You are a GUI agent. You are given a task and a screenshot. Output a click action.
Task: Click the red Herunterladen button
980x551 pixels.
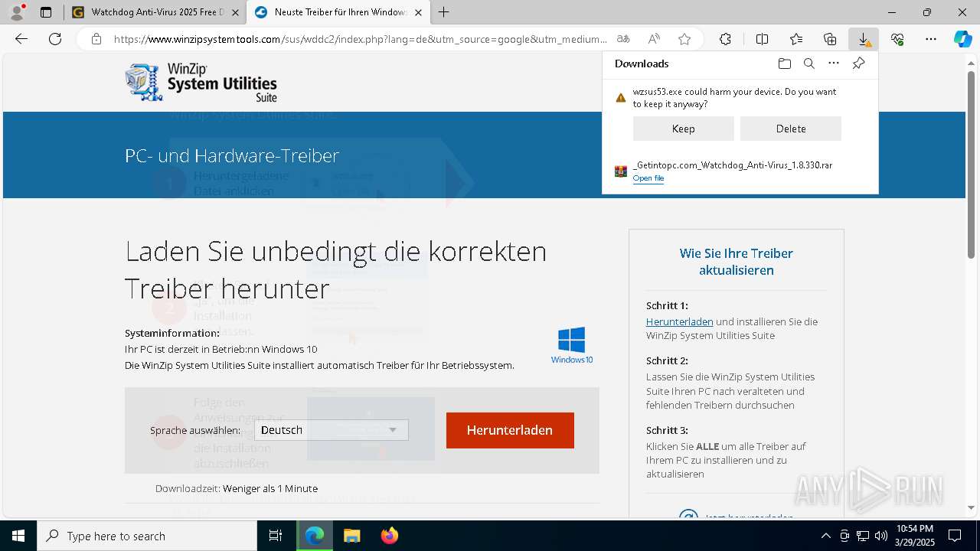510,430
